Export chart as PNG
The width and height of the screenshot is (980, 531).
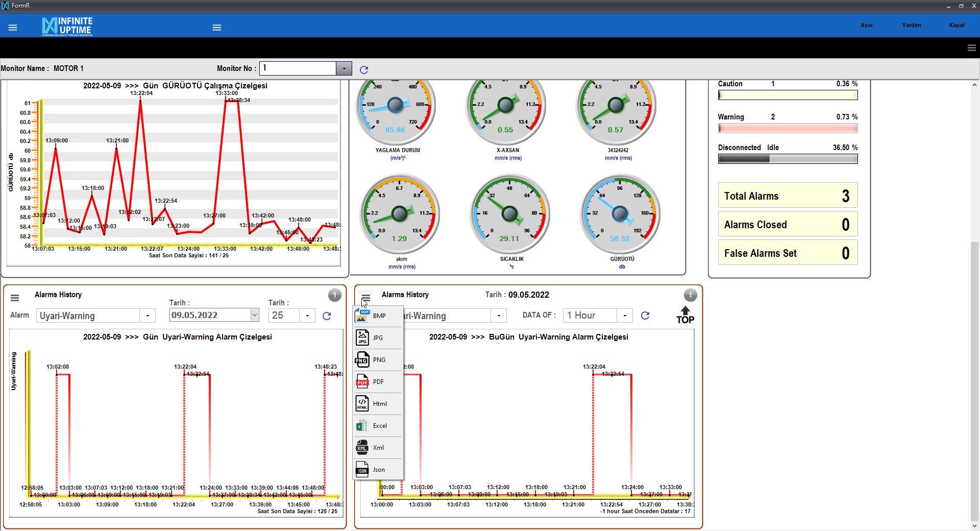[x=378, y=360]
